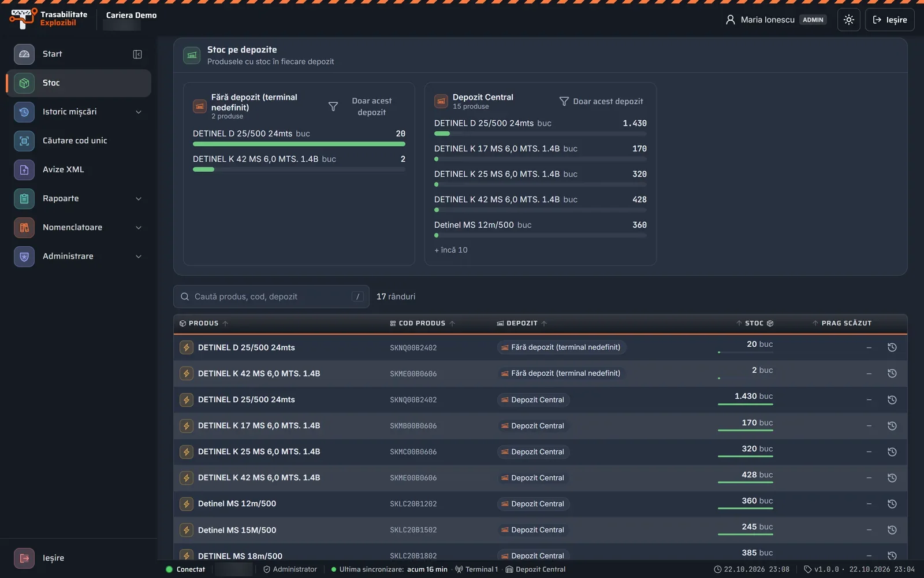
Task: Open history icon for 428 buc row
Action: click(892, 478)
